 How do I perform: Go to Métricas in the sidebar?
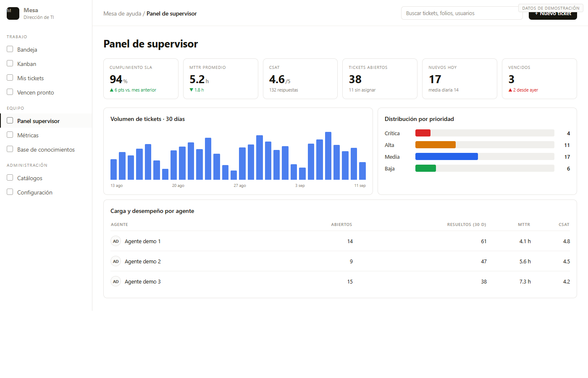point(46,135)
